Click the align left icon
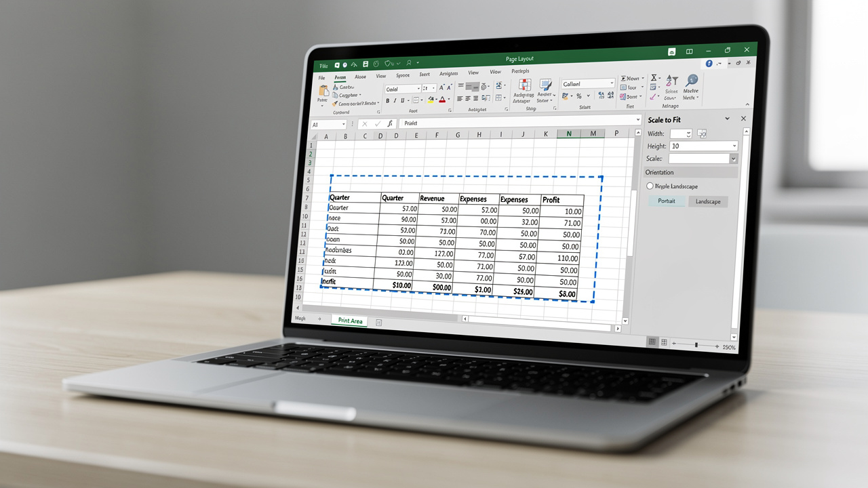The width and height of the screenshot is (868, 488). 460,98
